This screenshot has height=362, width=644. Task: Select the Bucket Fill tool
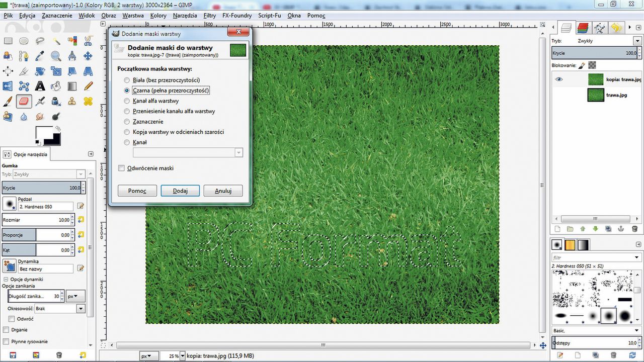(56, 86)
